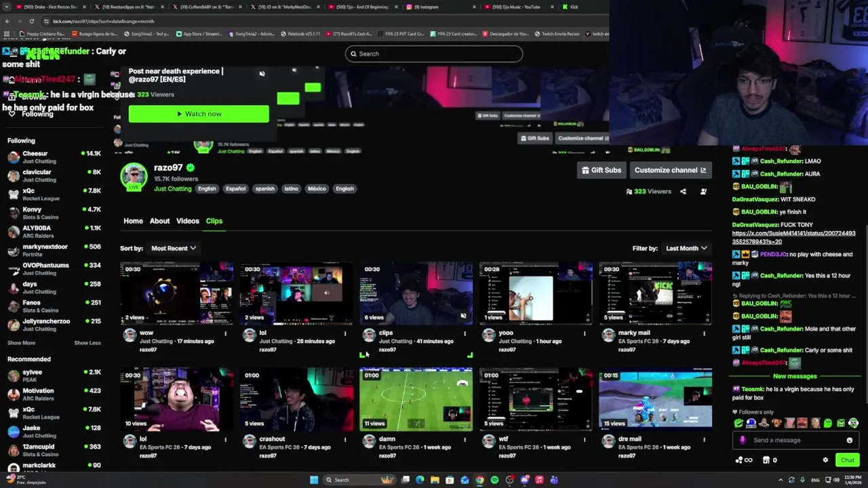Go back in browser history

click(7, 21)
